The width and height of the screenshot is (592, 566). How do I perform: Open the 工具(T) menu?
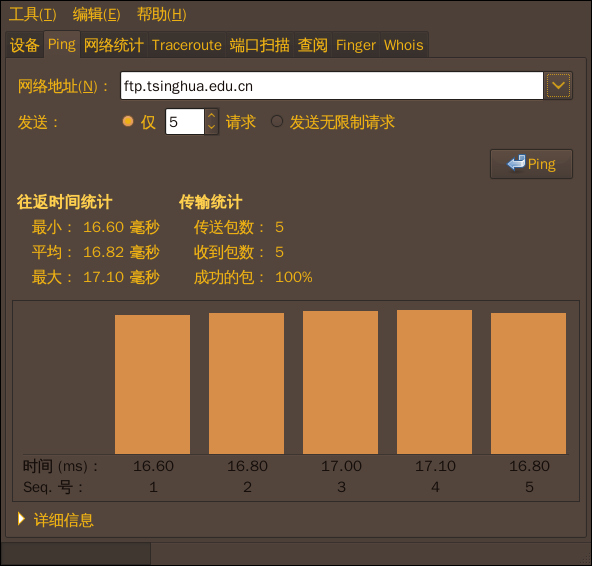pyautogui.click(x=32, y=15)
